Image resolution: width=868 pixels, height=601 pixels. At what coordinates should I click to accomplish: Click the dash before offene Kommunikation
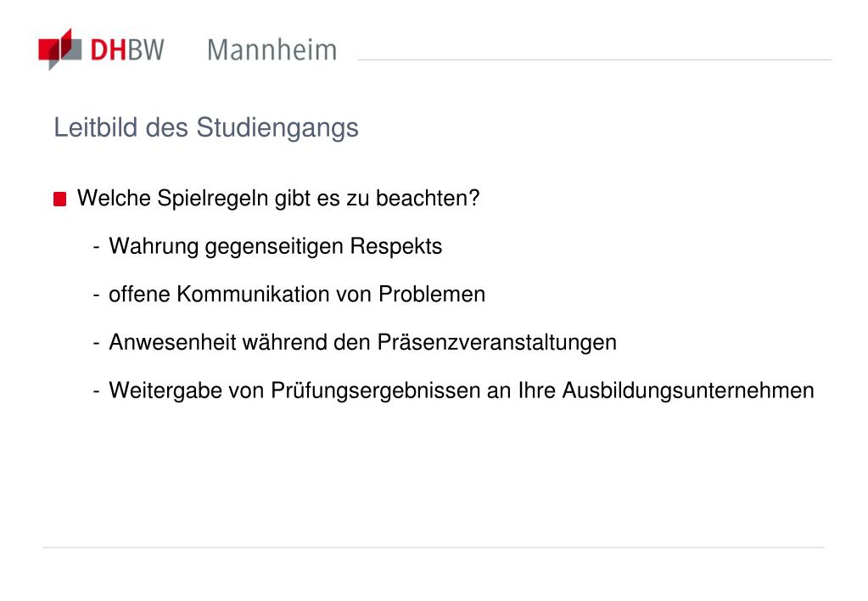97,295
